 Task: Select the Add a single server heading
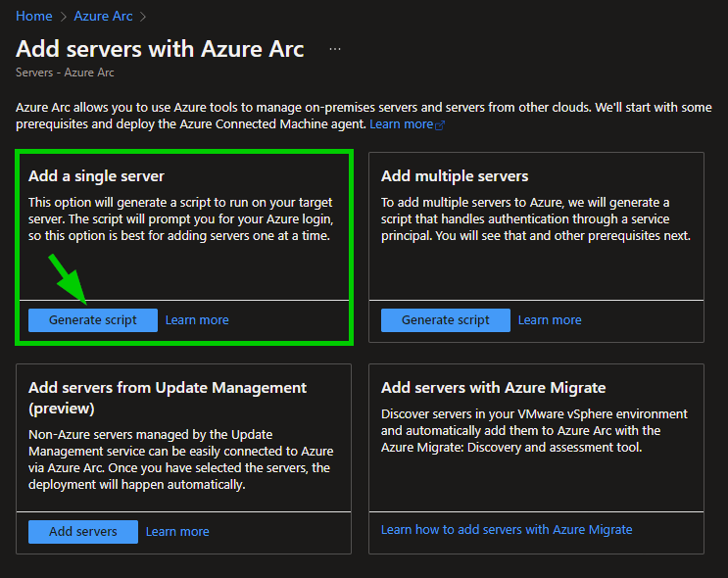pyautogui.click(x=96, y=176)
